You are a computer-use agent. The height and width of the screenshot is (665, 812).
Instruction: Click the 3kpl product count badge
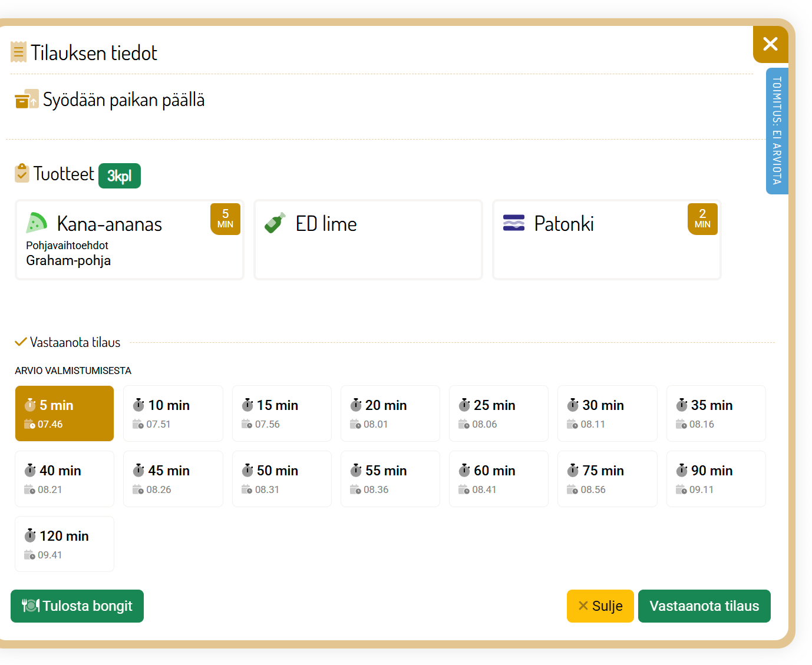pos(119,176)
